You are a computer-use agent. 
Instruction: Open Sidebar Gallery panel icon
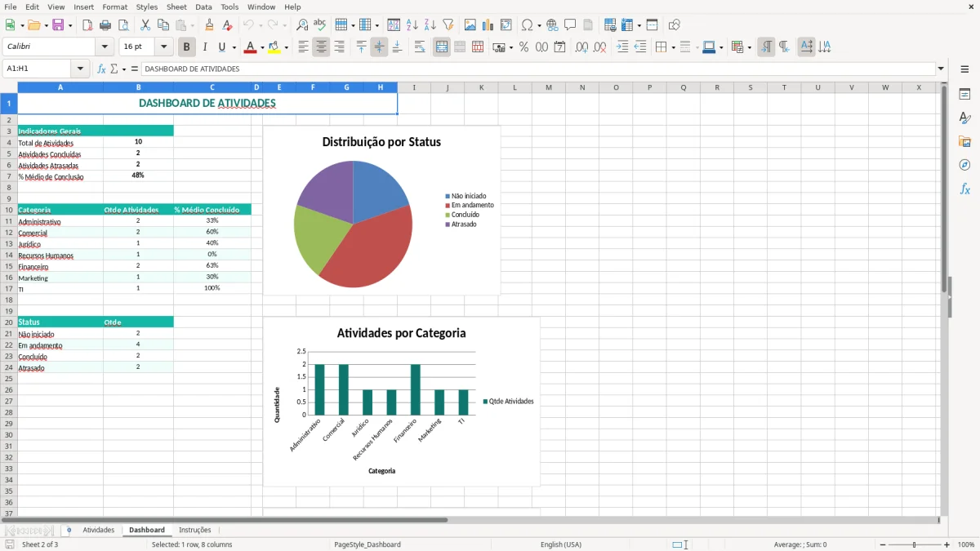[x=964, y=142]
